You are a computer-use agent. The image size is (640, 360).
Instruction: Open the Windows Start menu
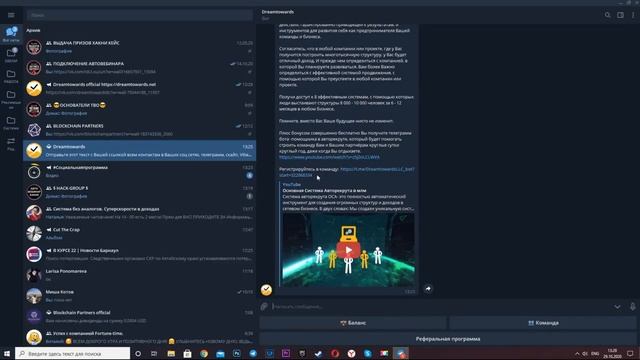[x=7, y=353]
